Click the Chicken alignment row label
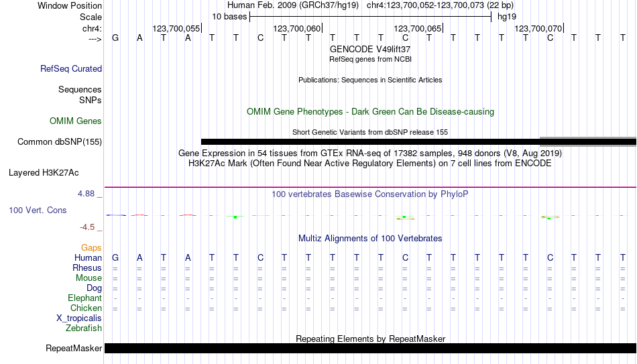The width and height of the screenshot is (637, 364). pyautogui.click(x=86, y=308)
